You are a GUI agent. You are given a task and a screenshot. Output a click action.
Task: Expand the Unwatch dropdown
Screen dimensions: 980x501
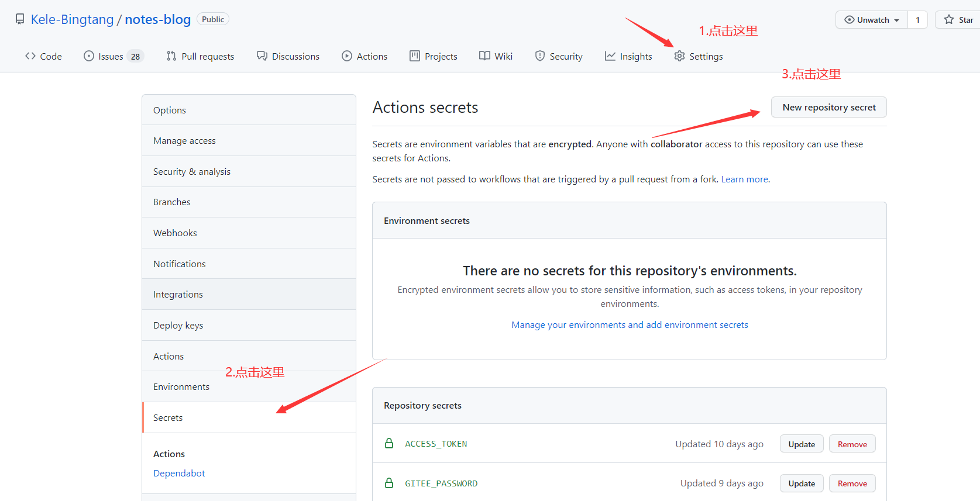pyautogui.click(x=872, y=20)
